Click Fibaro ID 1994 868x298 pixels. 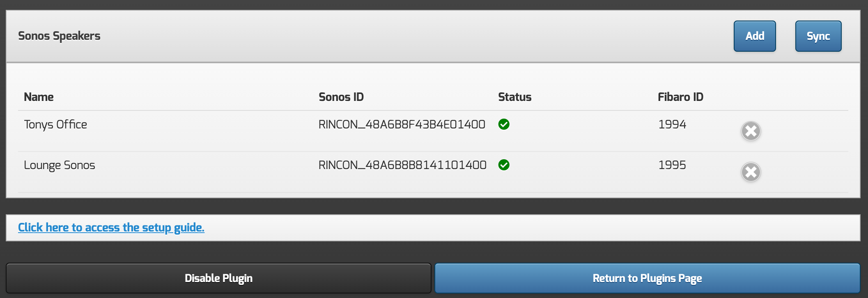[x=672, y=124]
